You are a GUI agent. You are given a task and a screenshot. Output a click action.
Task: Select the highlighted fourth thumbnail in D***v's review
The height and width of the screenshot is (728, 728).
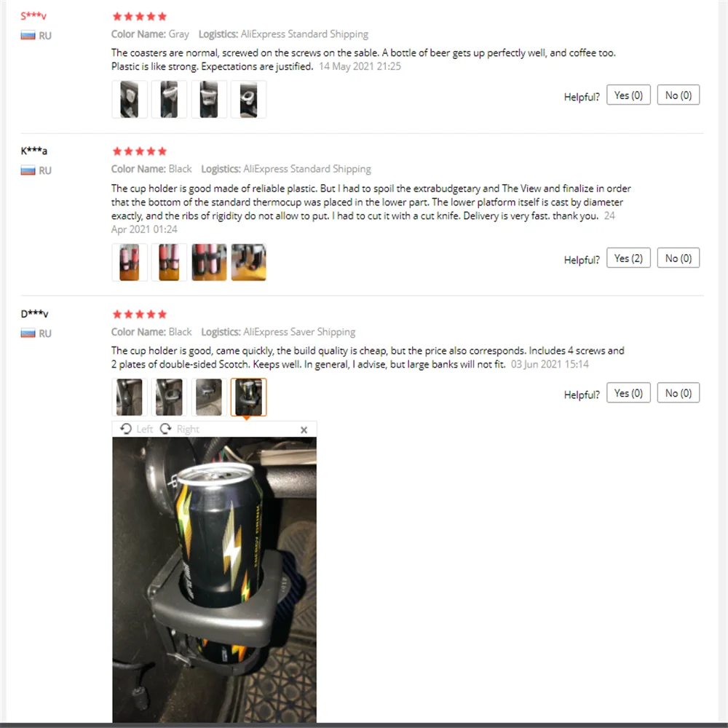coord(248,397)
